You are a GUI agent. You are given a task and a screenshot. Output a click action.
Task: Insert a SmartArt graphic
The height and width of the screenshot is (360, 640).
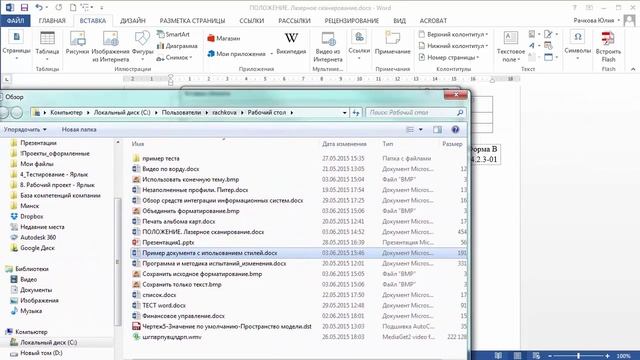pyautogui.click(x=173, y=34)
